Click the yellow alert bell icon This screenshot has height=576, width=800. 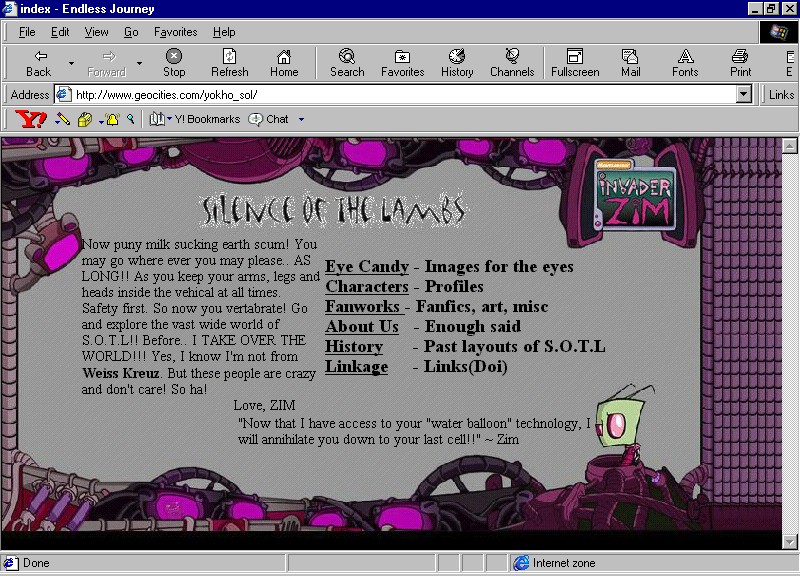(x=113, y=120)
